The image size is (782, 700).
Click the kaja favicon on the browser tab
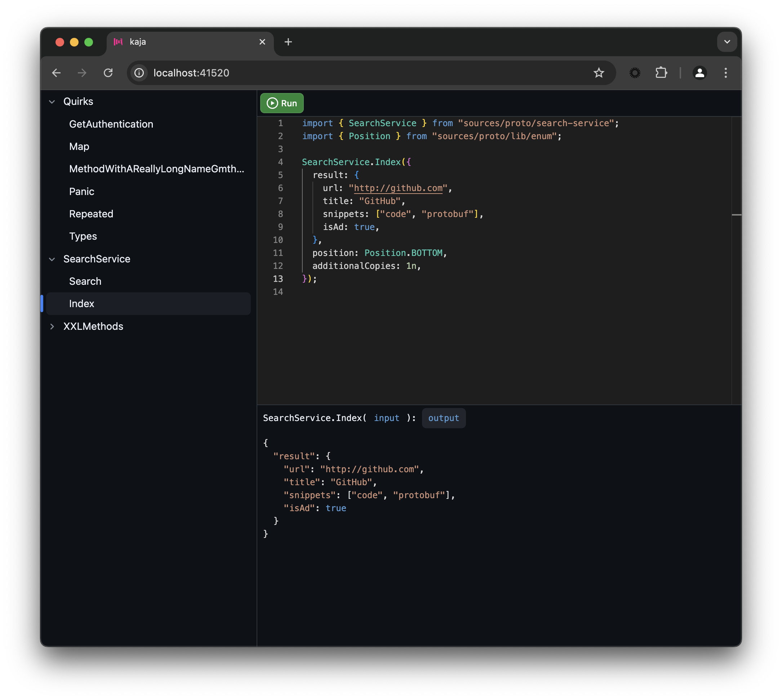119,42
